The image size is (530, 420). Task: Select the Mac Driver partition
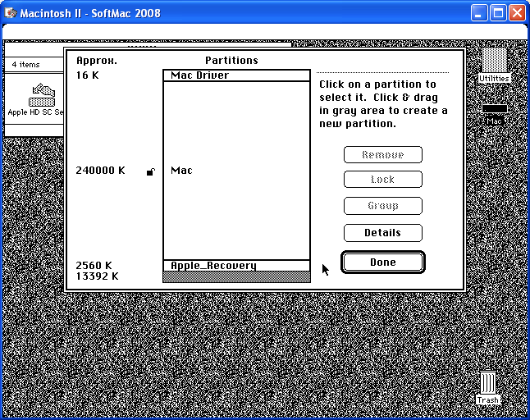[236, 75]
